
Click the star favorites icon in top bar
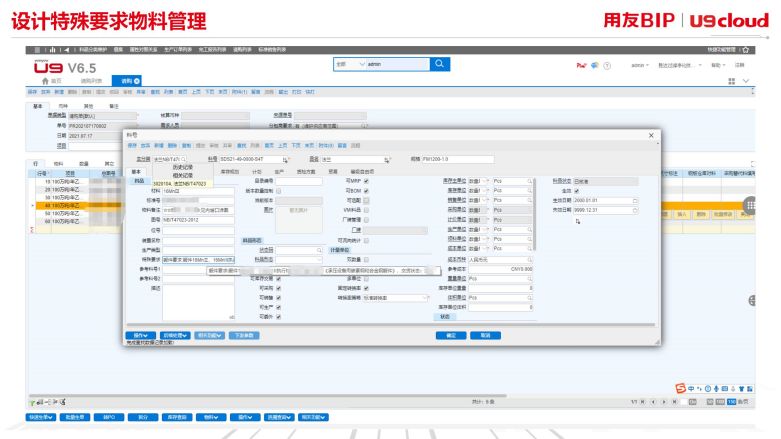pos(746,50)
